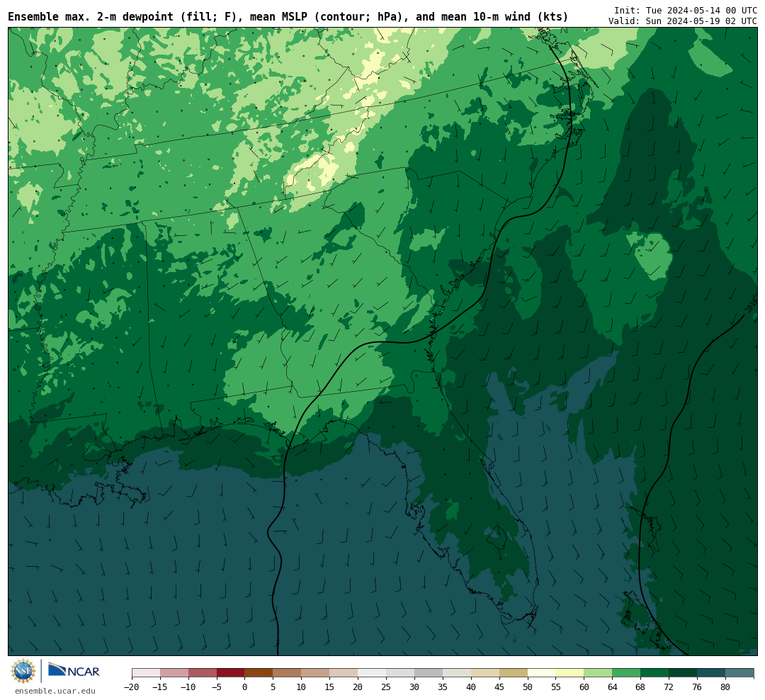The image size is (765, 700).
Task: Click the 80 tick label on colorbar
Action: point(726,687)
